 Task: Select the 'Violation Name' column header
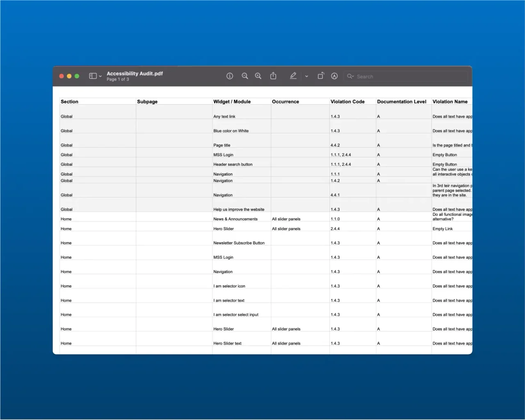pyautogui.click(x=450, y=102)
